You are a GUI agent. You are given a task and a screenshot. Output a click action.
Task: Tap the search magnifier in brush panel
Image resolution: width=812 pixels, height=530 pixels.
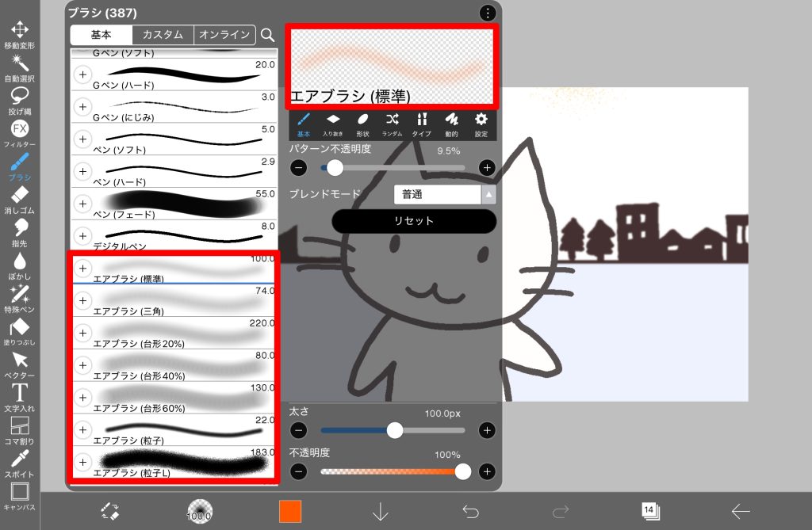click(267, 35)
